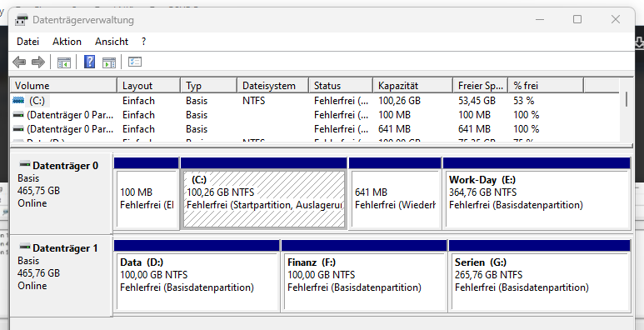The width and height of the screenshot is (644, 330).
Task: Select second Datenträger 0 Par... list row
Action: coord(315,129)
